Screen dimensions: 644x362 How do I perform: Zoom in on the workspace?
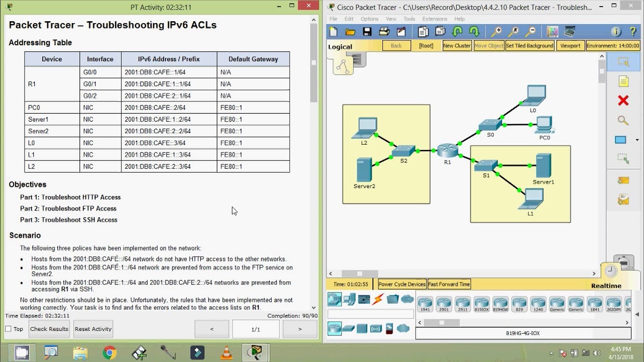(496, 32)
